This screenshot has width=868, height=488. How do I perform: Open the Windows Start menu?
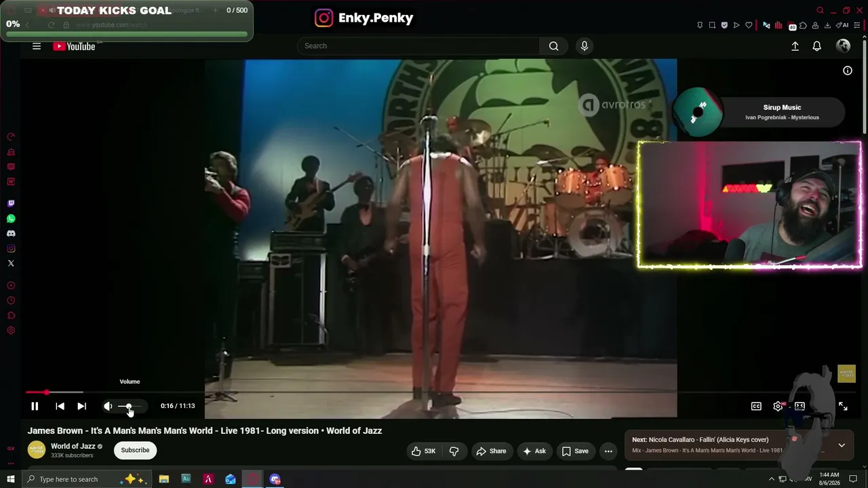(10, 479)
